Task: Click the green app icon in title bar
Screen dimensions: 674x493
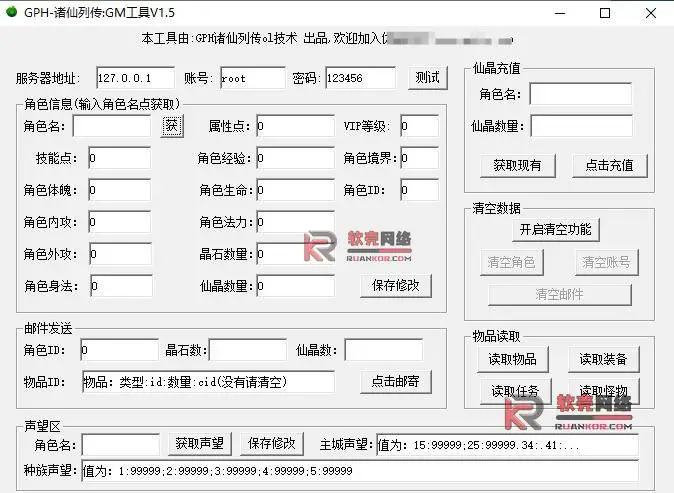Action: [x=11, y=12]
